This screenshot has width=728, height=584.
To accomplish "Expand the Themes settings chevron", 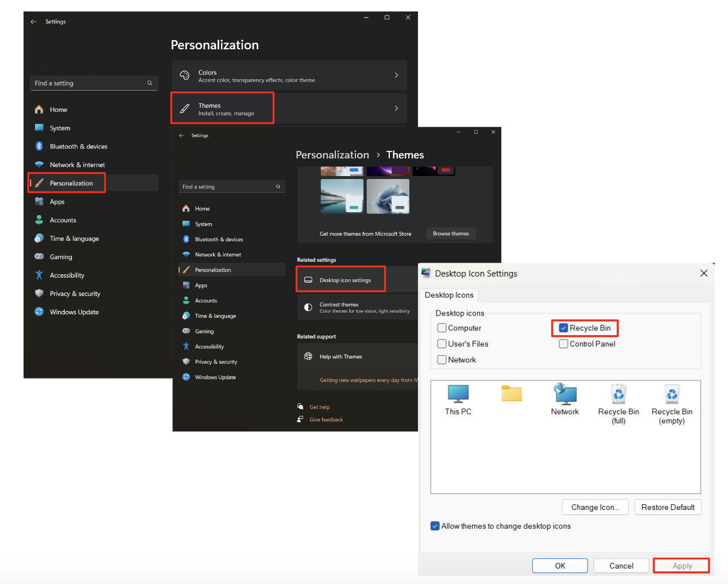I will point(396,108).
